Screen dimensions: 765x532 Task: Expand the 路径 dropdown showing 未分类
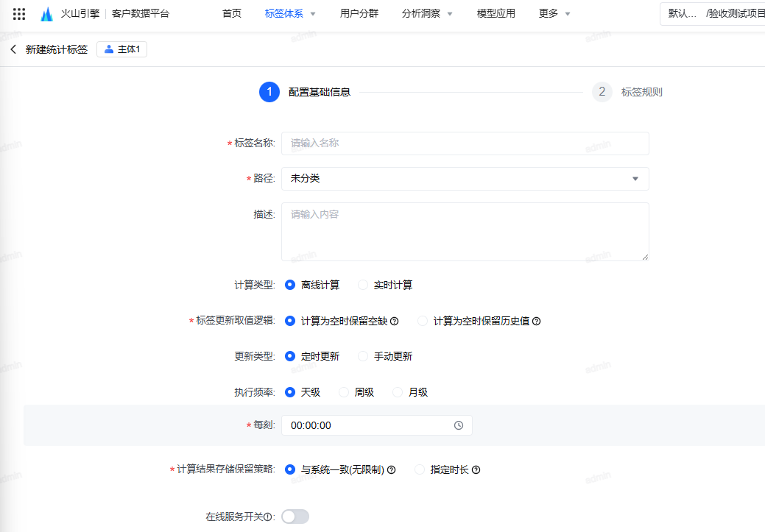[465, 179]
